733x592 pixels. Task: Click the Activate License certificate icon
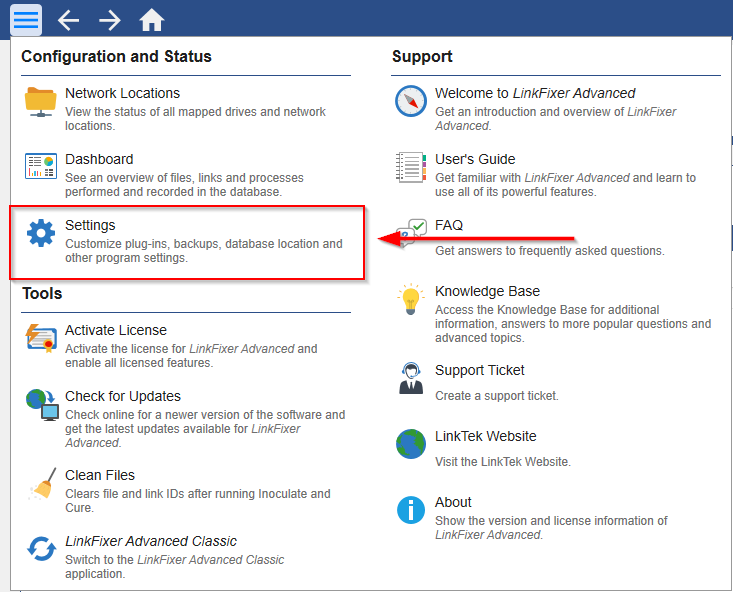pyautogui.click(x=41, y=338)
